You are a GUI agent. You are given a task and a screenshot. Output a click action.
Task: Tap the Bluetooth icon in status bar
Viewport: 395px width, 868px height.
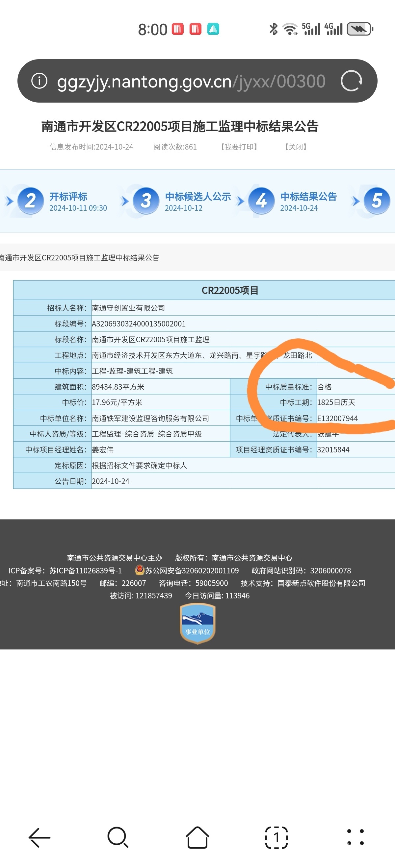273,29
